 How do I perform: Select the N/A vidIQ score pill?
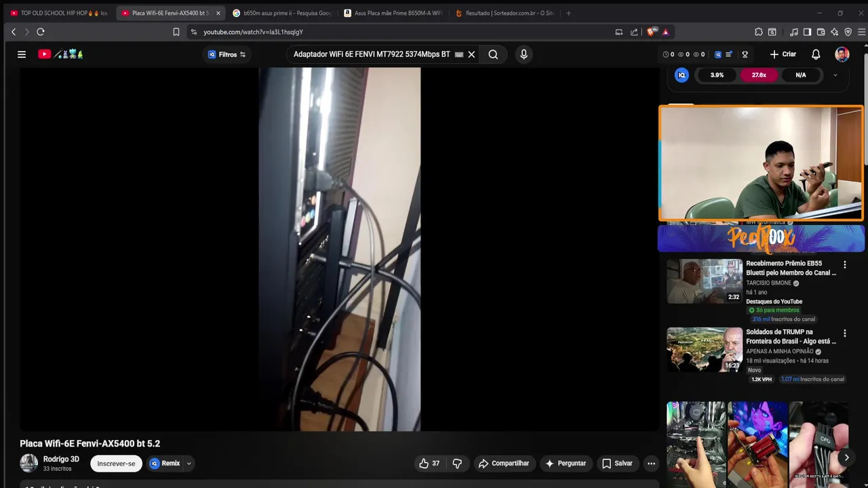(x=801, y=75)
